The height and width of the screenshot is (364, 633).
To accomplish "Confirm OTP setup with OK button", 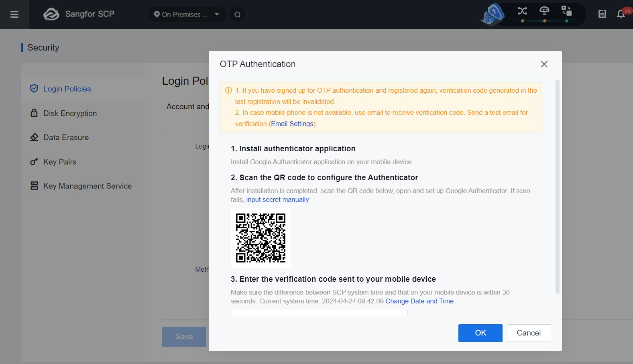I will point(480,333).
